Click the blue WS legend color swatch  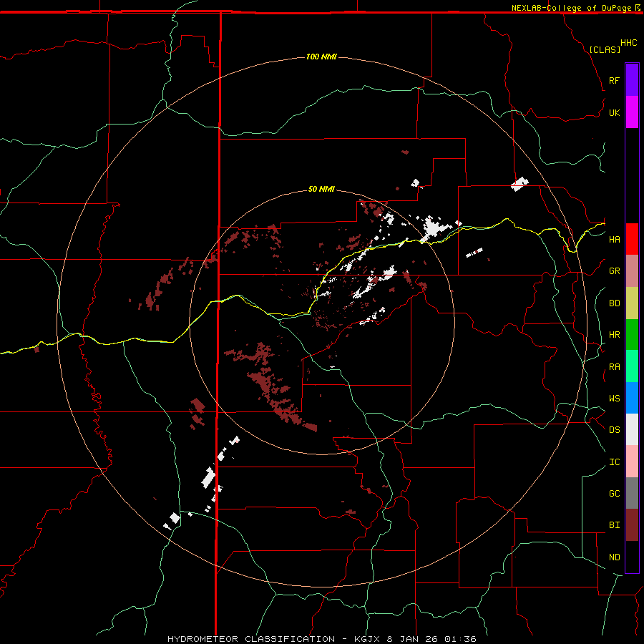coord(632,398)
